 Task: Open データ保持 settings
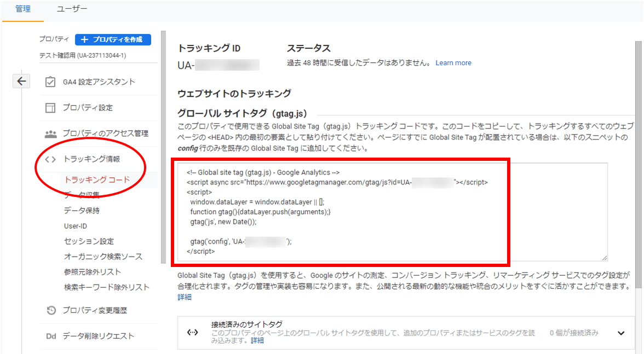[82, 211]
